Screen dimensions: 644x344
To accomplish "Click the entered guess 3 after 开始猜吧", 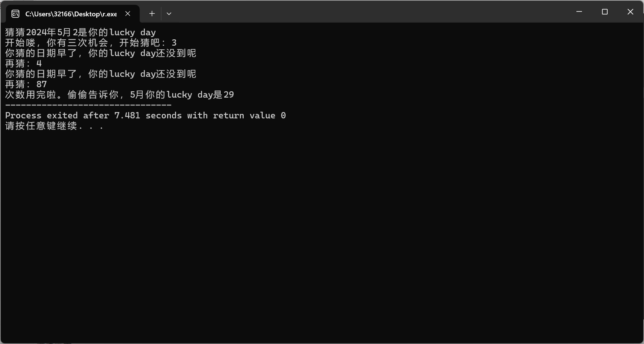I will coord(174,43).
